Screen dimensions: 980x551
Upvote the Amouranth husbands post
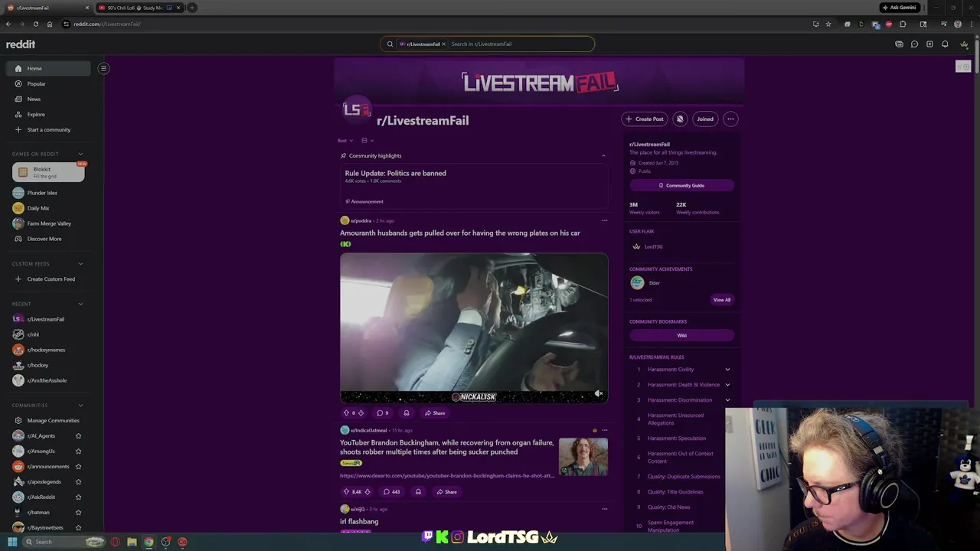[x=346, y=413]
